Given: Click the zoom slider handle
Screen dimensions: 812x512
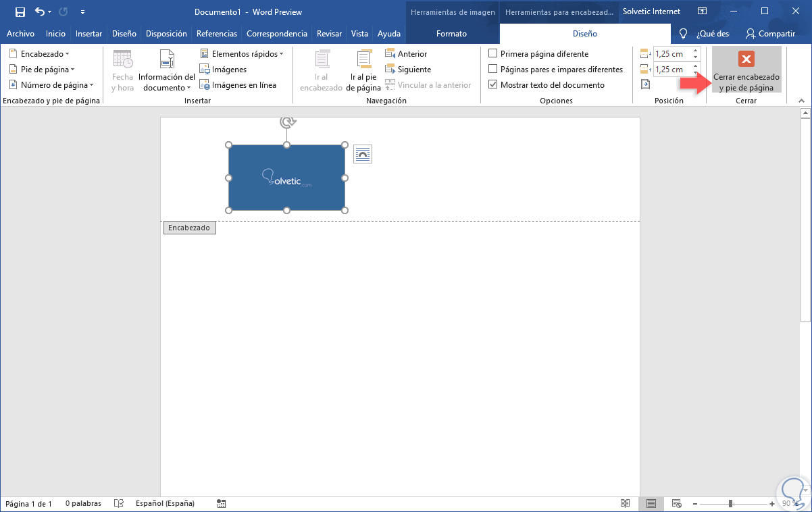Looking at the screenshot, I should pyautogui.click(x=730, y=504).
